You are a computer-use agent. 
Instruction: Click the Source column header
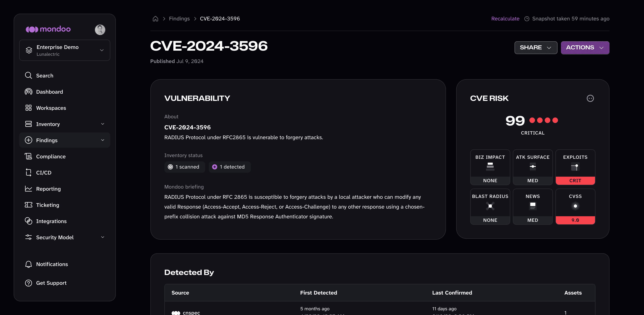180,293
